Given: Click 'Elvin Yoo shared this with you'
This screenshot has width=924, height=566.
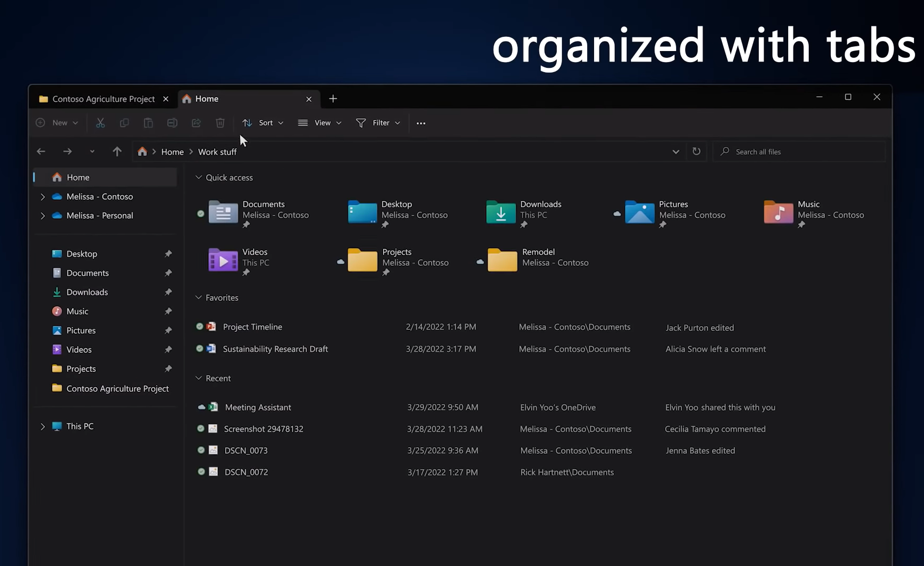Looking at the screenshot, I should pyautogui.click(x=720, y=408).
